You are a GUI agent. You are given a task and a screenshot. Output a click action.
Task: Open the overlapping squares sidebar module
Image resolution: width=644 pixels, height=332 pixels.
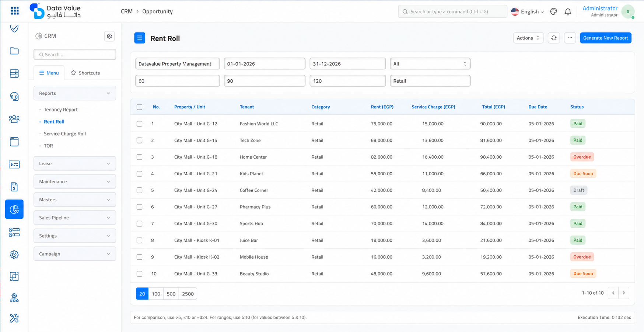point(14,276)
